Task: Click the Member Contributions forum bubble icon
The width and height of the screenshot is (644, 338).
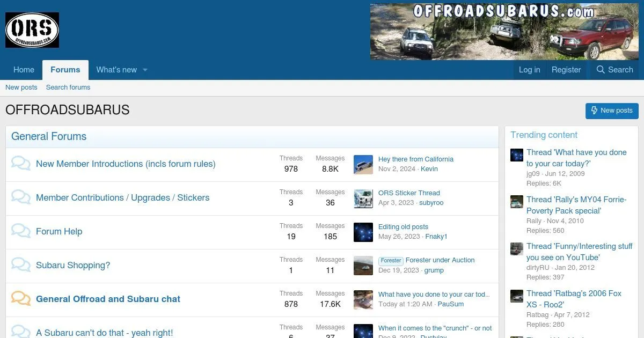Action: point(21,197)
